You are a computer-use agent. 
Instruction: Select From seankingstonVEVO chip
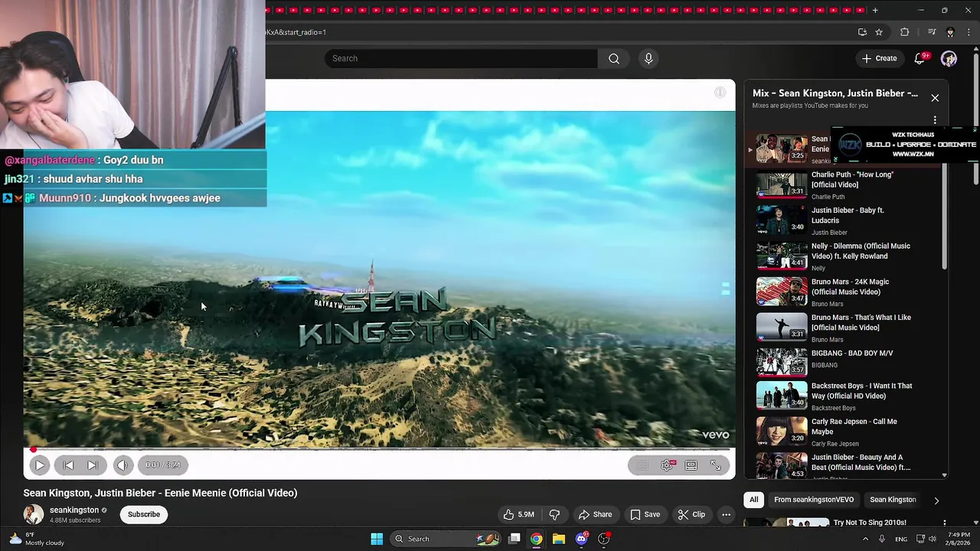813,500
